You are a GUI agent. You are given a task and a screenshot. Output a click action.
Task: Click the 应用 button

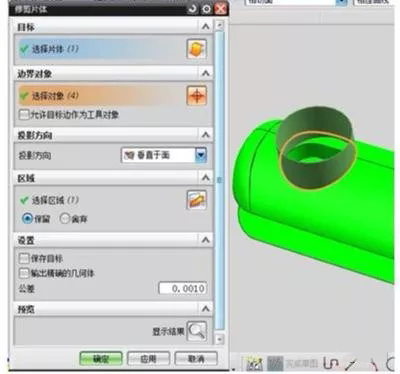(149, 359)
